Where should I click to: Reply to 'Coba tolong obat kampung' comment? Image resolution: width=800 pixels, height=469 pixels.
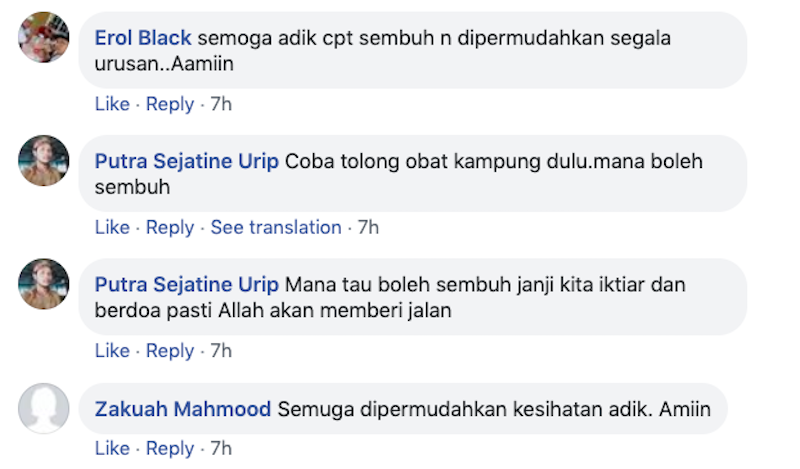[170, 227]
